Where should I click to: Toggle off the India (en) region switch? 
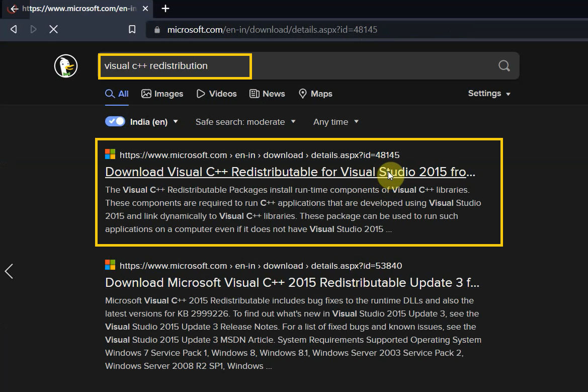pyautogui.click(x=115, y=121)
